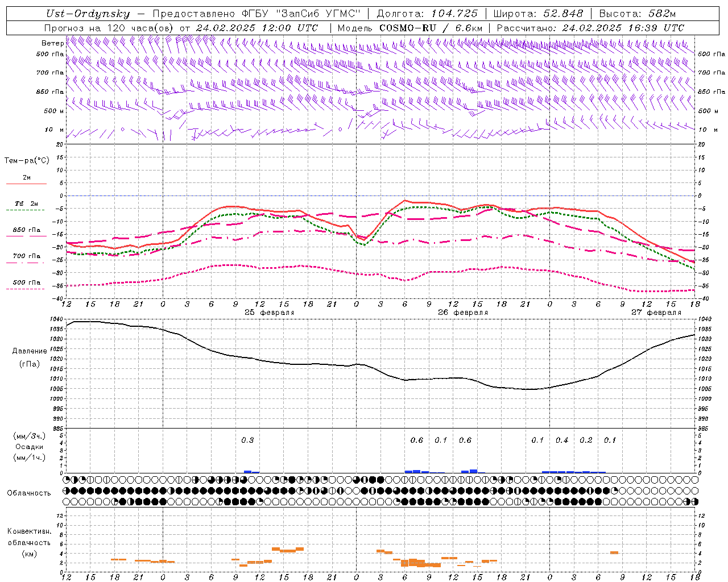Click the Широта: 52.848 header field

click(538, 14)
